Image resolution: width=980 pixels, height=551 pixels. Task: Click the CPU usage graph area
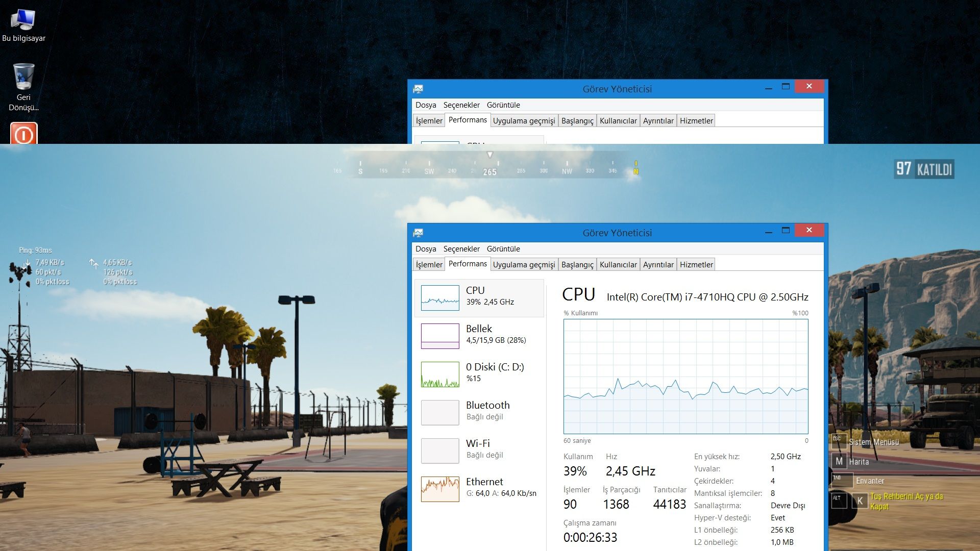click(685, 377)
